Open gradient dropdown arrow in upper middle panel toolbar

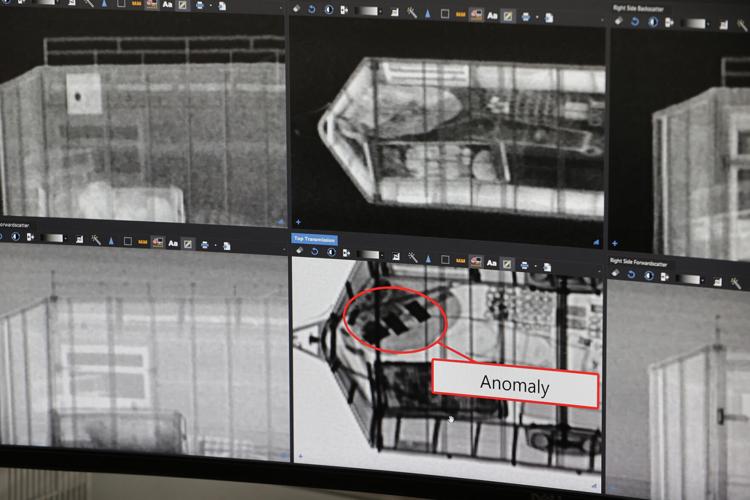click(381, 11)
